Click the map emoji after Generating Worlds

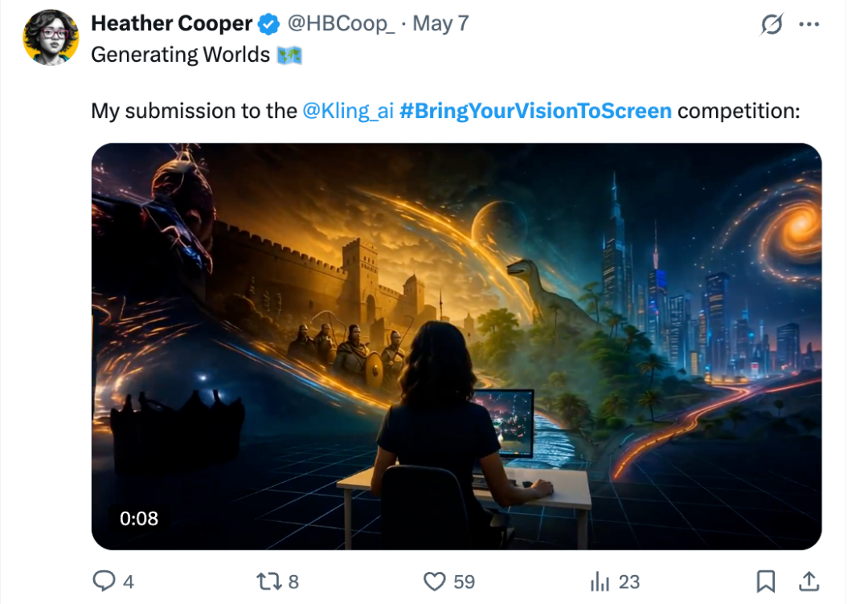[289, 55]
